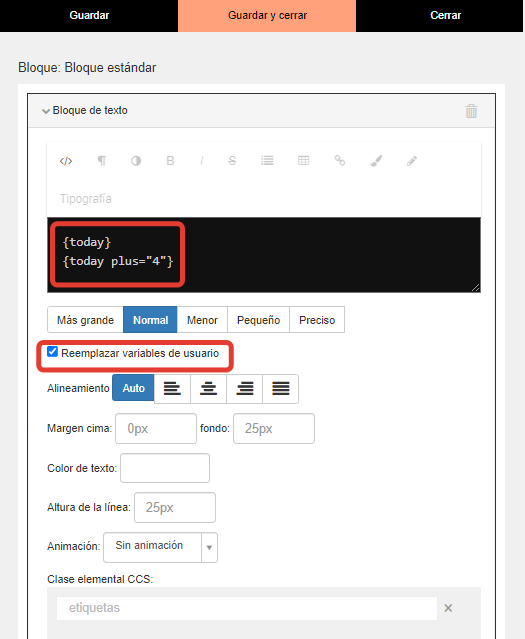The image size is (525, 639).
Task: Insert a list using the list icon
Action: coord(267,161)
